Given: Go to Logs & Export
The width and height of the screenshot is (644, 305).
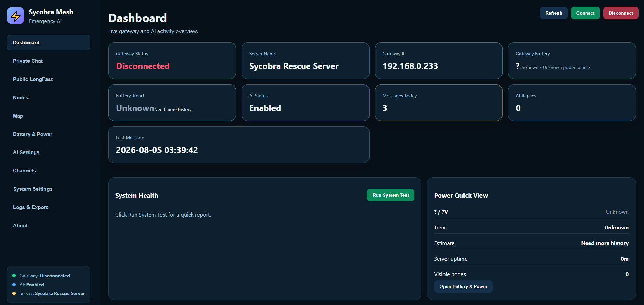Looking at the screenshot, I should pyautogui.click(x=49, y=207).
